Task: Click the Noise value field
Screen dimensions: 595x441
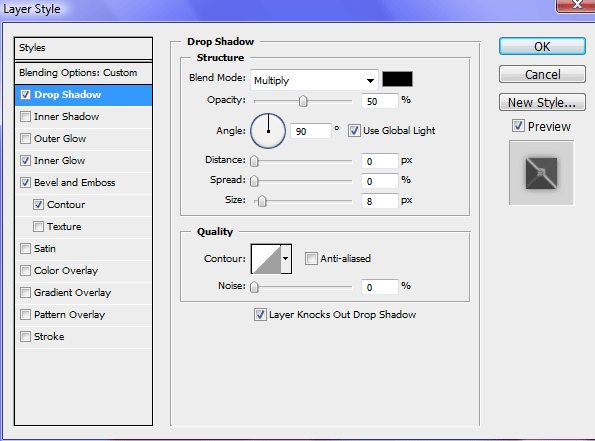Action: [x=379, y=287]
